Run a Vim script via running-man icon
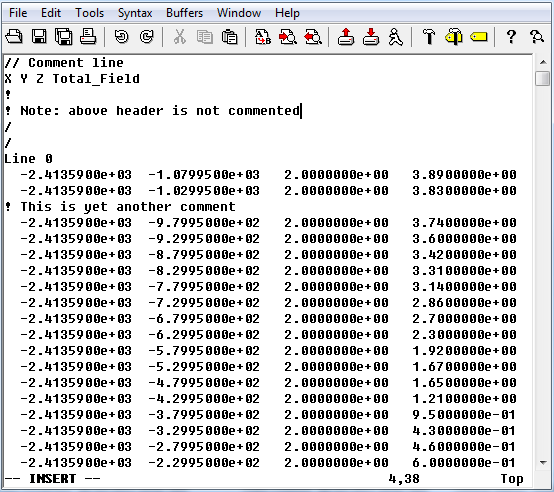The image size is (554, 492). [395, 37]
